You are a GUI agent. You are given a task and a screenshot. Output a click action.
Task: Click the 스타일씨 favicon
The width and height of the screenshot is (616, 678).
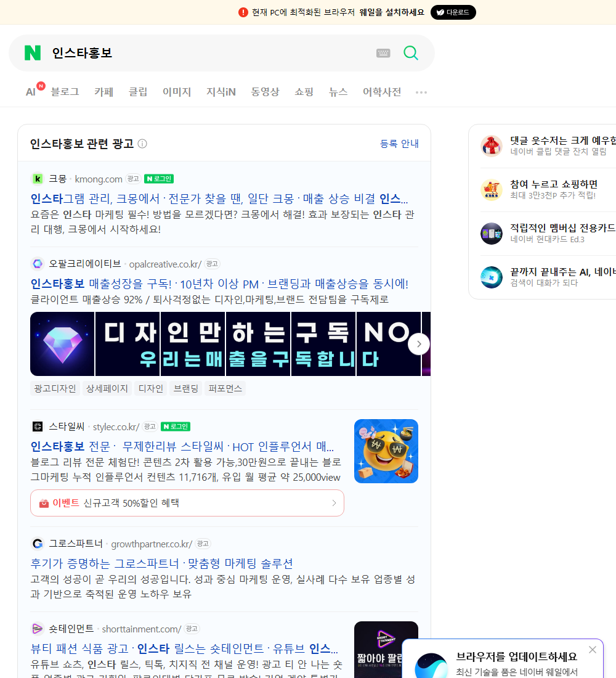click(x=38, y=427)
